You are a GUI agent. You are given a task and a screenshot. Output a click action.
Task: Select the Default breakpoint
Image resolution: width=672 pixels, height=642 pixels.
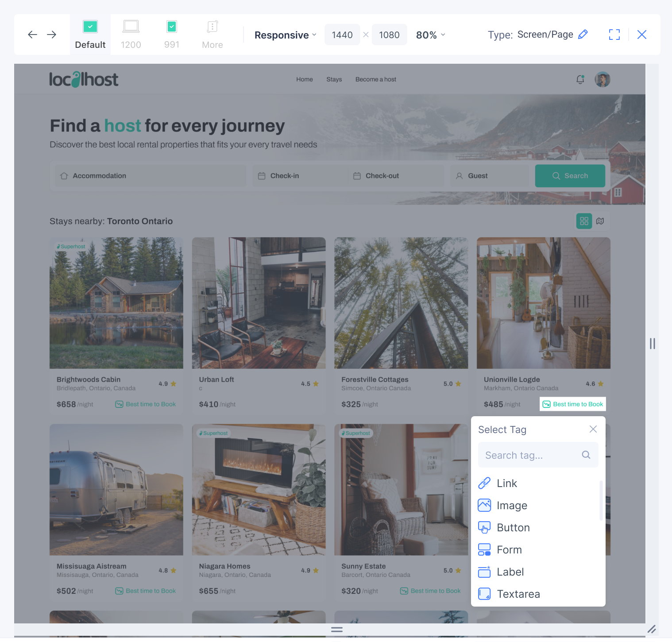90,35
